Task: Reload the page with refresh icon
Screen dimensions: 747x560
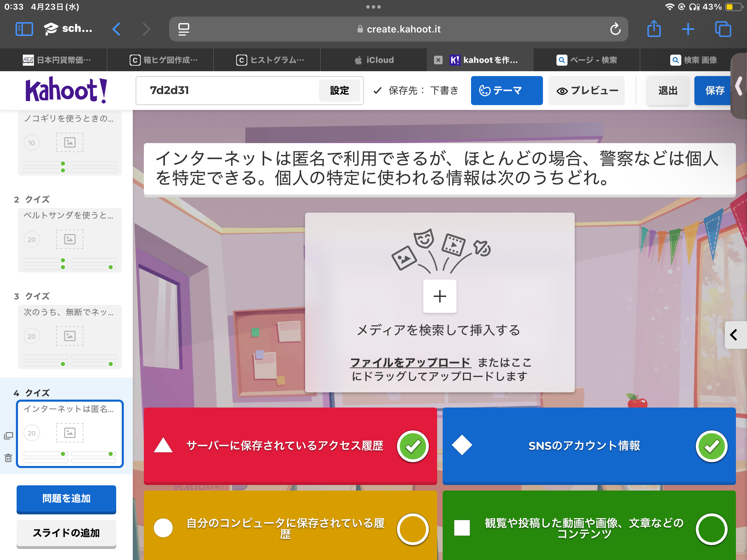Action: coord(615,29)
